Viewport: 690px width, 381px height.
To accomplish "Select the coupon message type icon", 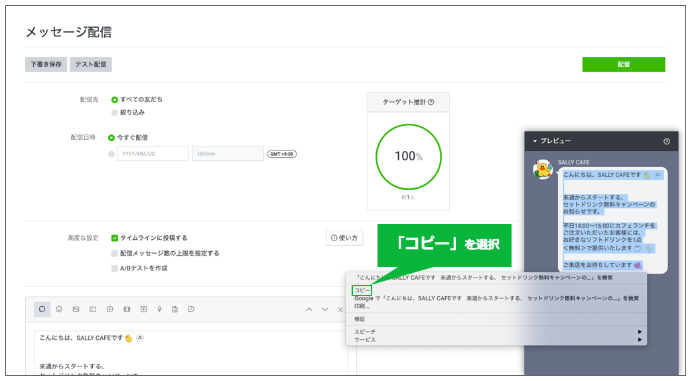I will coord(93,309).
